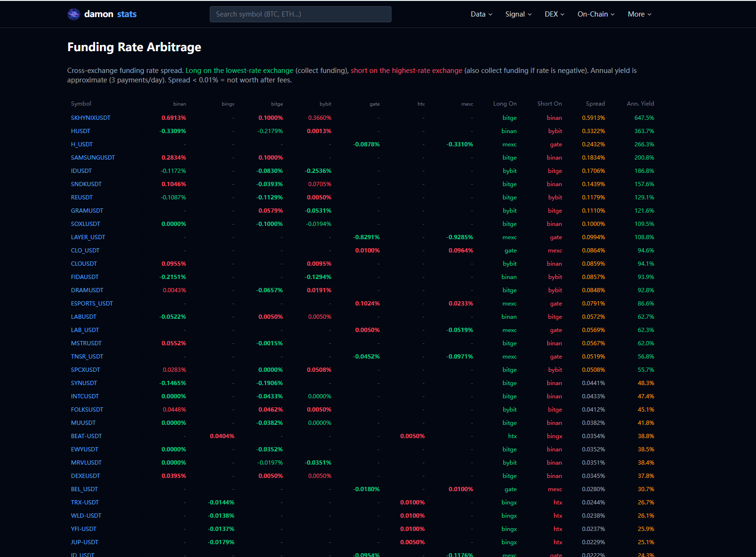This screenshot has height=557, width=756.
Task: Open the LAB_USDT symbol link
Action: (85, 330)
